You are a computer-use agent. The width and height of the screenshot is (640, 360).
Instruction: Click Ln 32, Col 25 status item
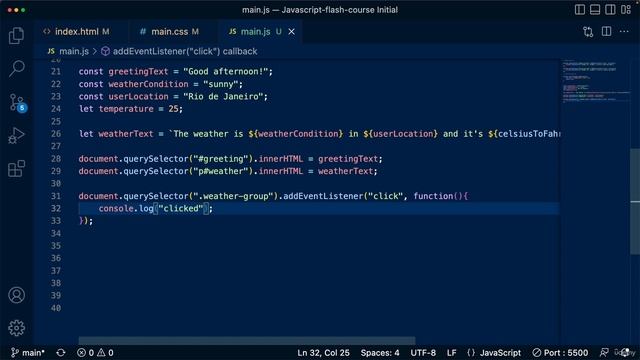pos(323,353)
